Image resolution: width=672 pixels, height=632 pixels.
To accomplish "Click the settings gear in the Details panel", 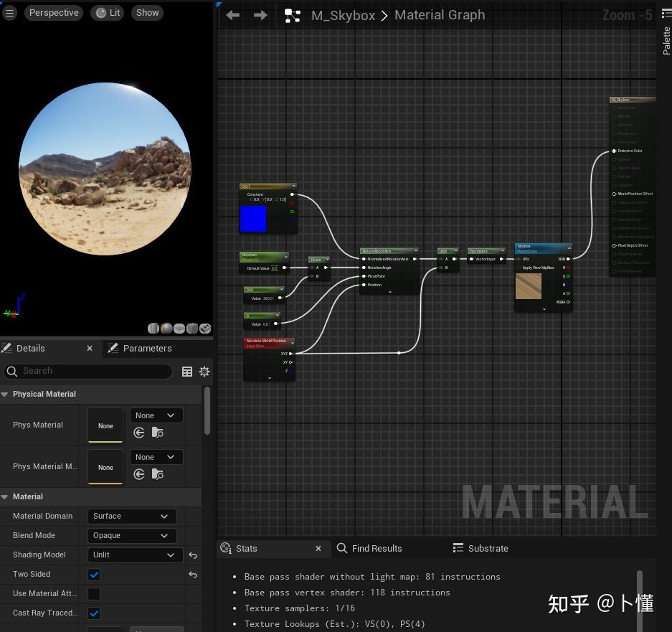I will point(204,371).
